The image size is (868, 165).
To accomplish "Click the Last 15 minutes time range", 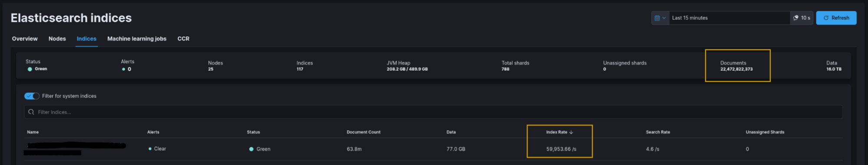I will tap(690, 18).
